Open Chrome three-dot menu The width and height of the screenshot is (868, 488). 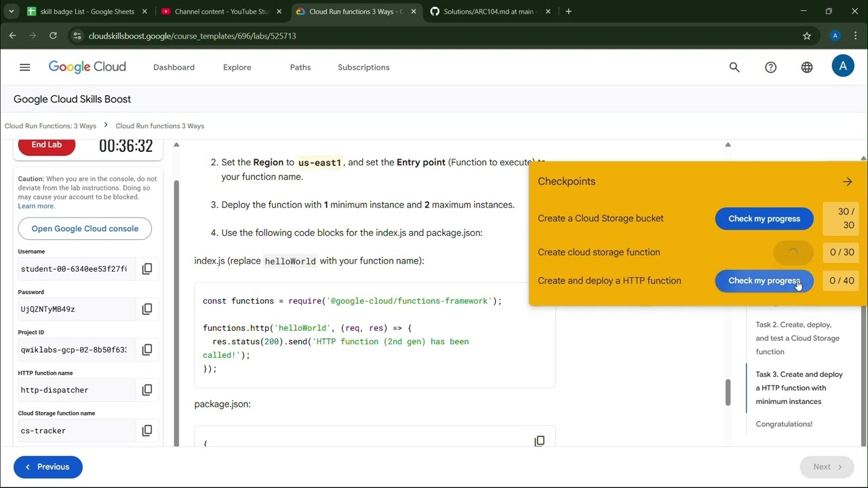click(856, 36)
